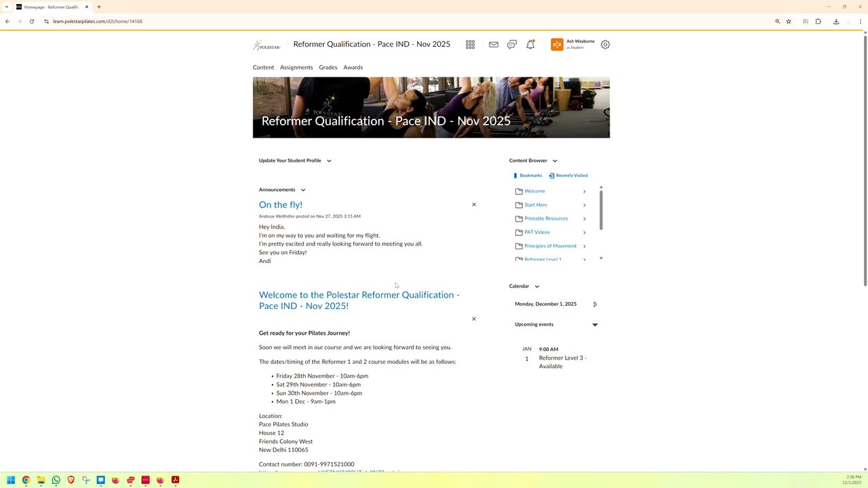
Task: Open the tab search dropdown arrow
Action: click(7, 7)
